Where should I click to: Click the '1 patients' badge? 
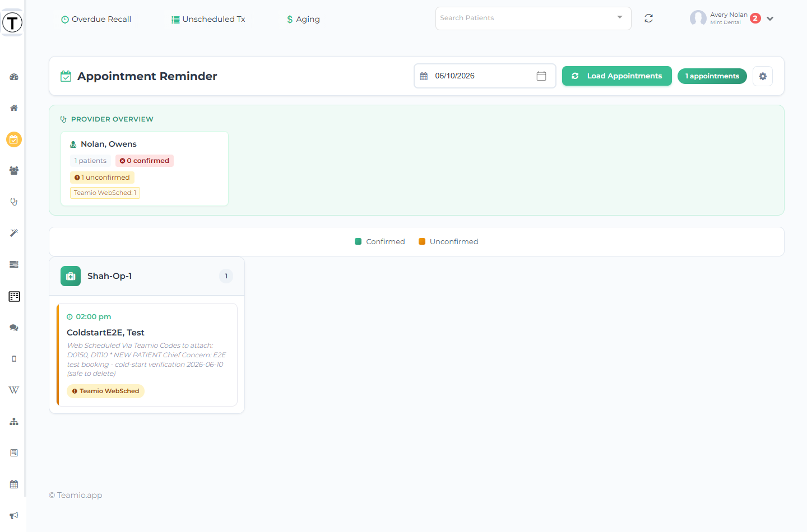(x=90, y=161)
